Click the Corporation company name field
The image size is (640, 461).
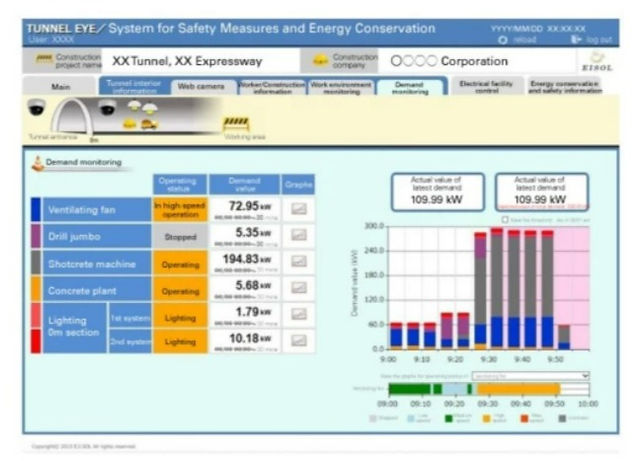point(476,61)
